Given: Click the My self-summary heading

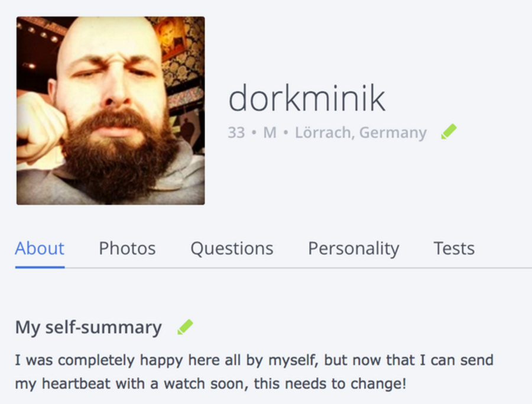Looking at the screenshot, I should (89, 327).
